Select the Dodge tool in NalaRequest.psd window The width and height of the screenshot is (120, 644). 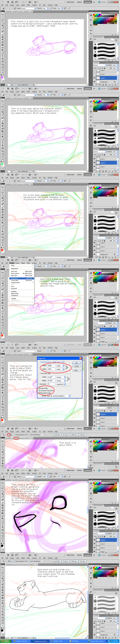pos(3,603)
